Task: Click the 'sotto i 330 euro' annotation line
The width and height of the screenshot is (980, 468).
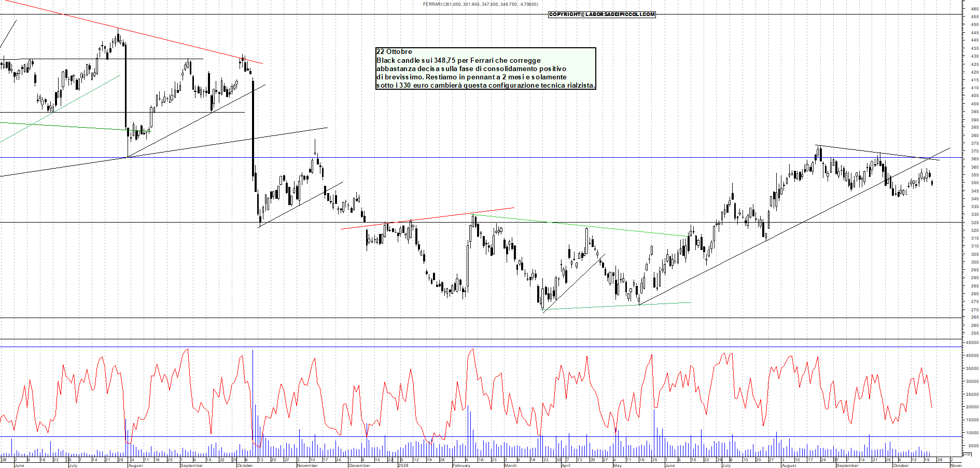Action: [x=485, y=85]
